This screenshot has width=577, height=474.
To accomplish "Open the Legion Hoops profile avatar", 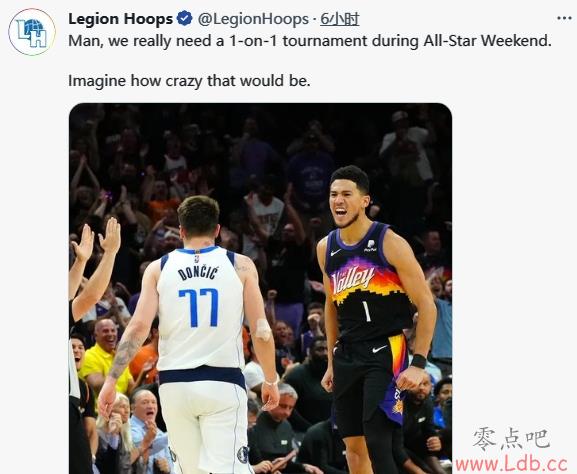I will [32, 32].
